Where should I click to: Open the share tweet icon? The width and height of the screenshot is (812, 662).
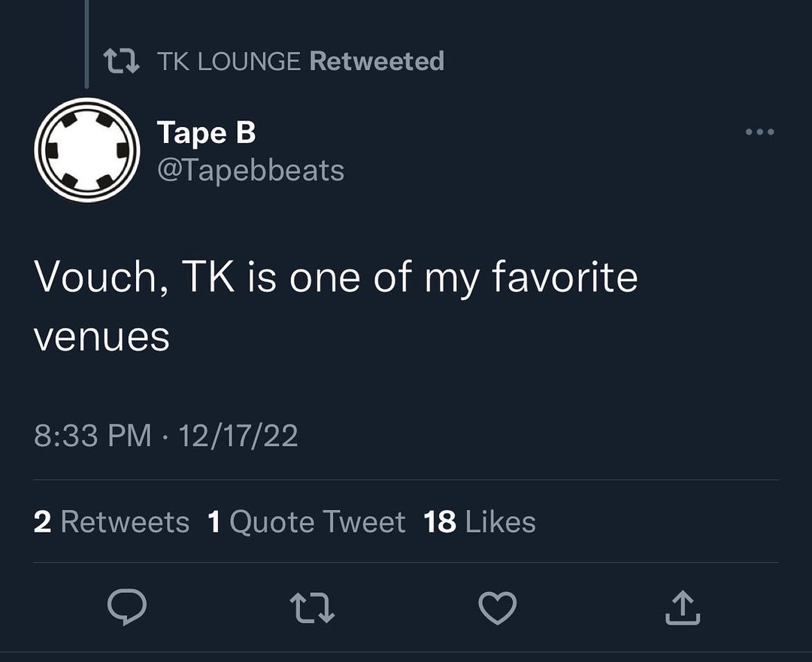point(683,607)
